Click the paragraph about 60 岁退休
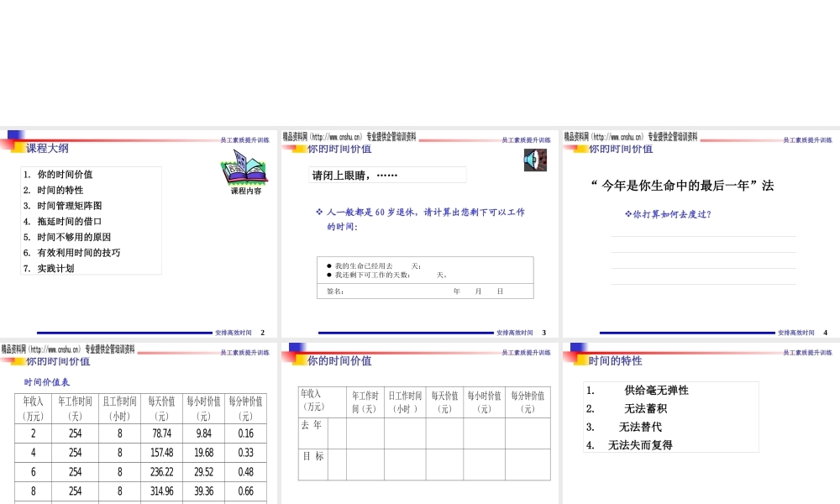The height and width of the screenshot is (504, 840). pyautogui.click(x=421, y=219)
